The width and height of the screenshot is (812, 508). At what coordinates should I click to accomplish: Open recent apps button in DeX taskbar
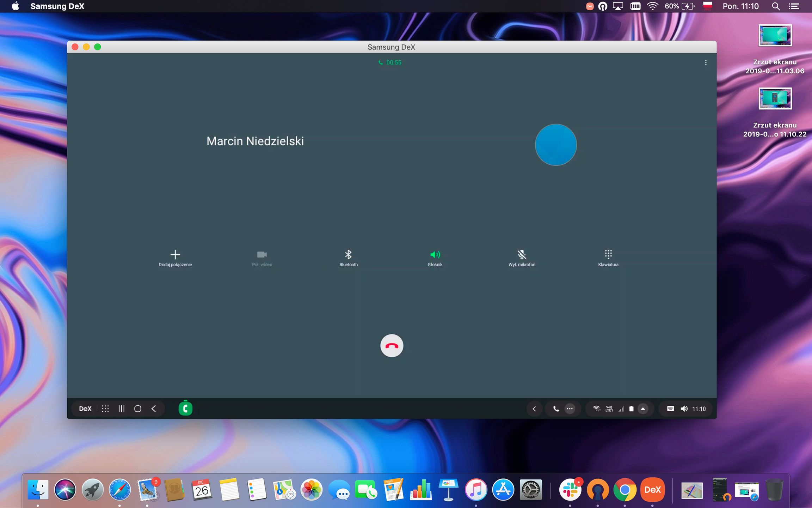(121, 409)
